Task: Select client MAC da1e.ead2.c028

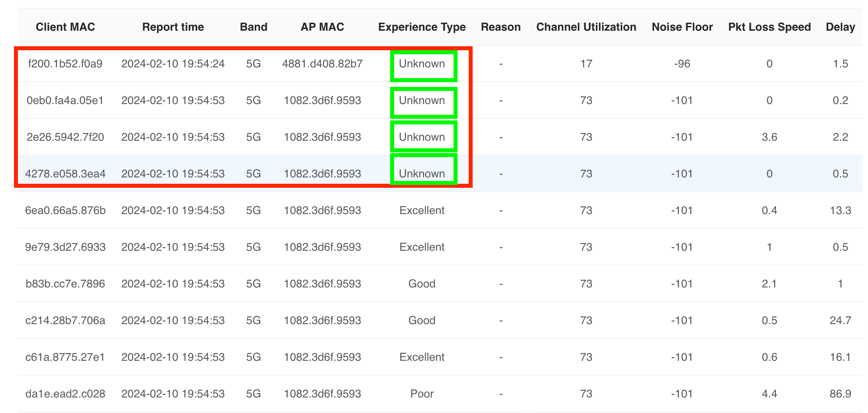Action: 65,394
